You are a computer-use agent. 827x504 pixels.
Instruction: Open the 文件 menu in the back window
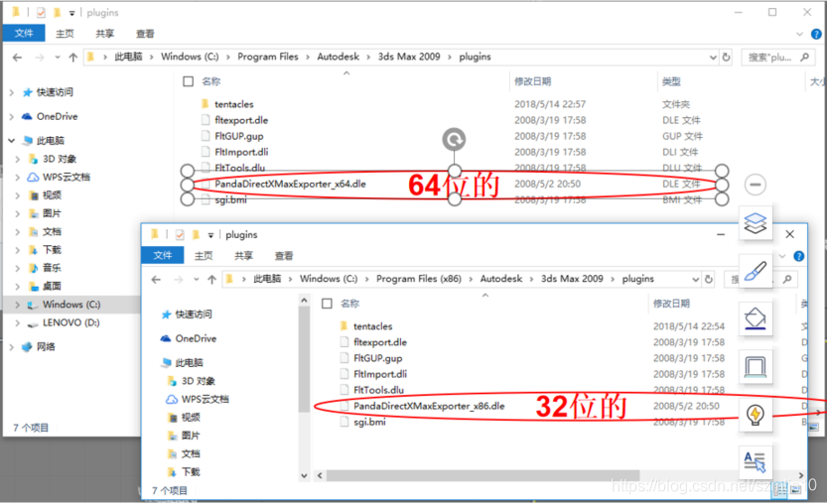[x=24, y=33]
